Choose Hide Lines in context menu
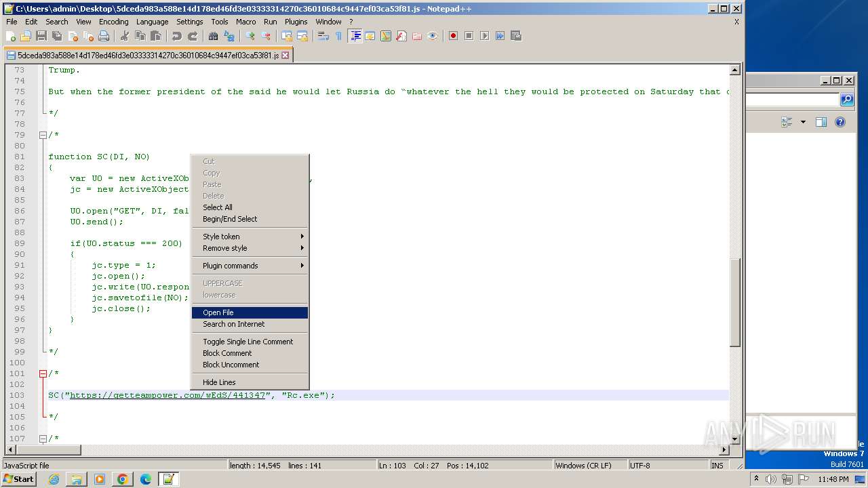Image resolution: width=868 pixels, height=488 pixels. click(x=250, y=382)
